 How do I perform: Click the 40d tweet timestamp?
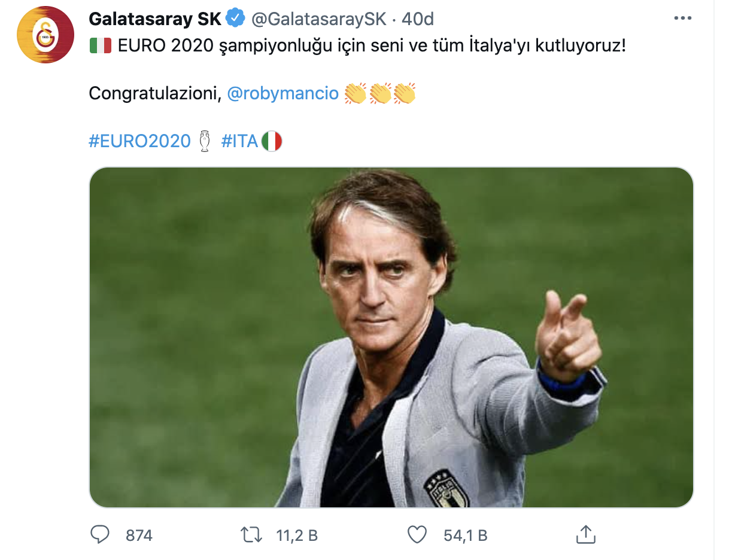(417, 19)
